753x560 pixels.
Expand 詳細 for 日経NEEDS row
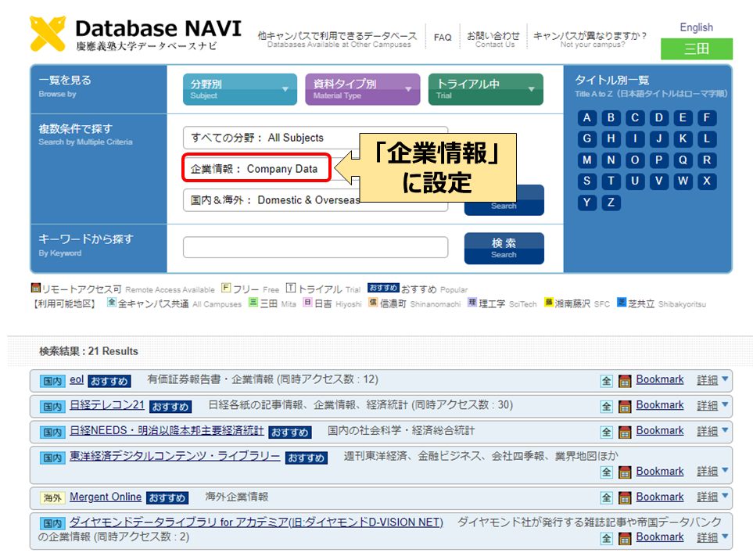tap(712, 431)
